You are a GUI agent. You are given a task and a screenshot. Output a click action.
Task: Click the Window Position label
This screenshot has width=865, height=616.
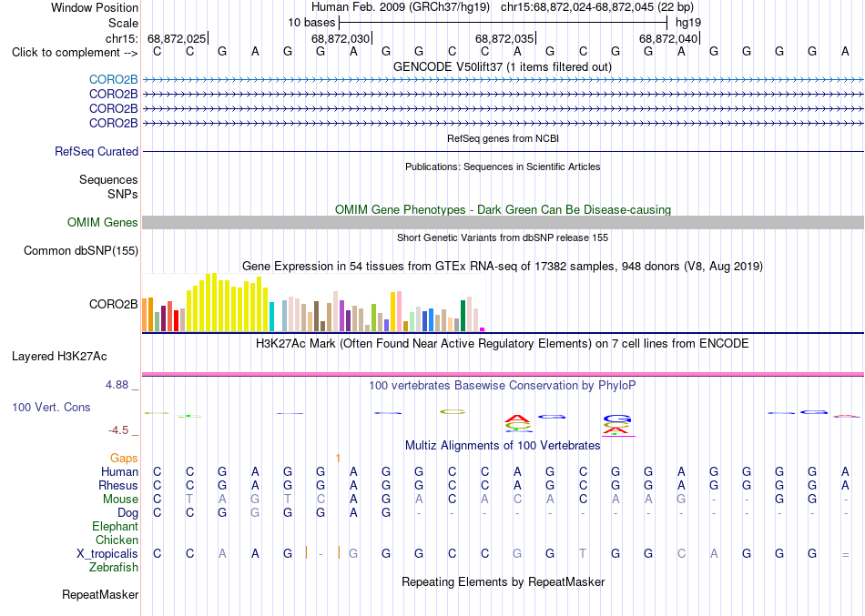pos(95,7)
